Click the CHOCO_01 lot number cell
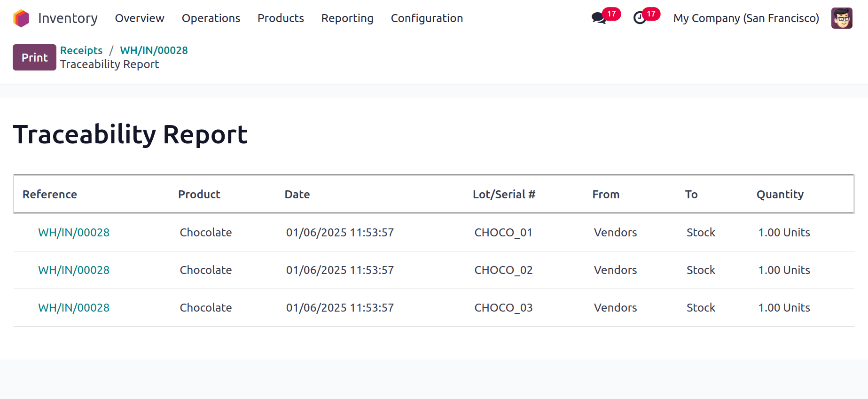The image size is (868, 399). 503,233
